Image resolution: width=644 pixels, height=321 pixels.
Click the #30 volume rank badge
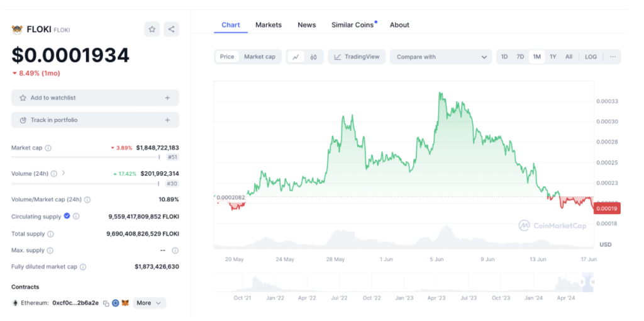click(172, 184)
